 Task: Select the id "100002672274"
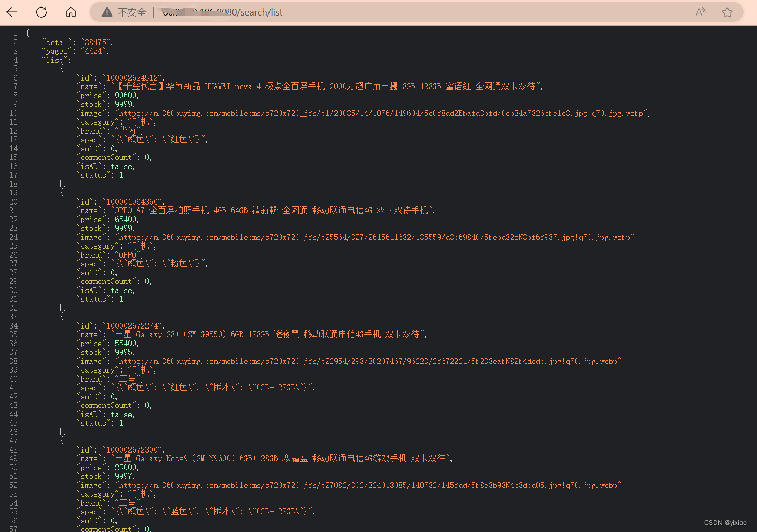pyautogui.click(x=132, y=326)
